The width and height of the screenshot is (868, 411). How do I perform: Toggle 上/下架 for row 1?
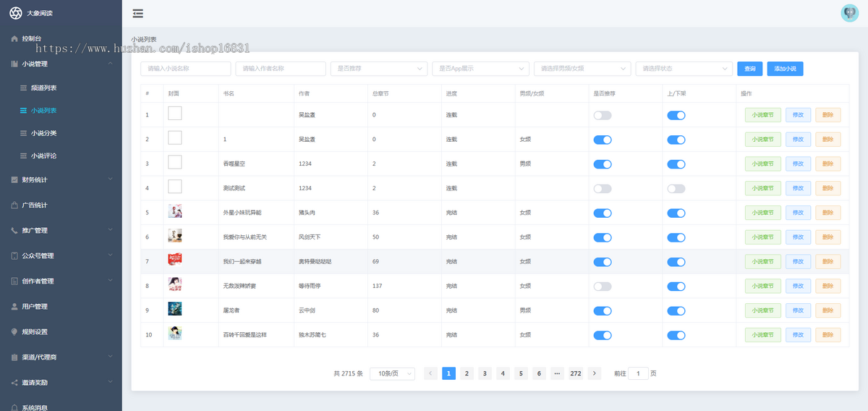(x=676, y=115)
